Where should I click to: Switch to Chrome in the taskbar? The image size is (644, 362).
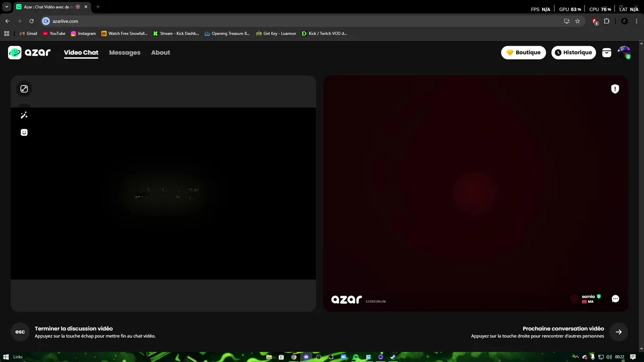click(294, 357)
